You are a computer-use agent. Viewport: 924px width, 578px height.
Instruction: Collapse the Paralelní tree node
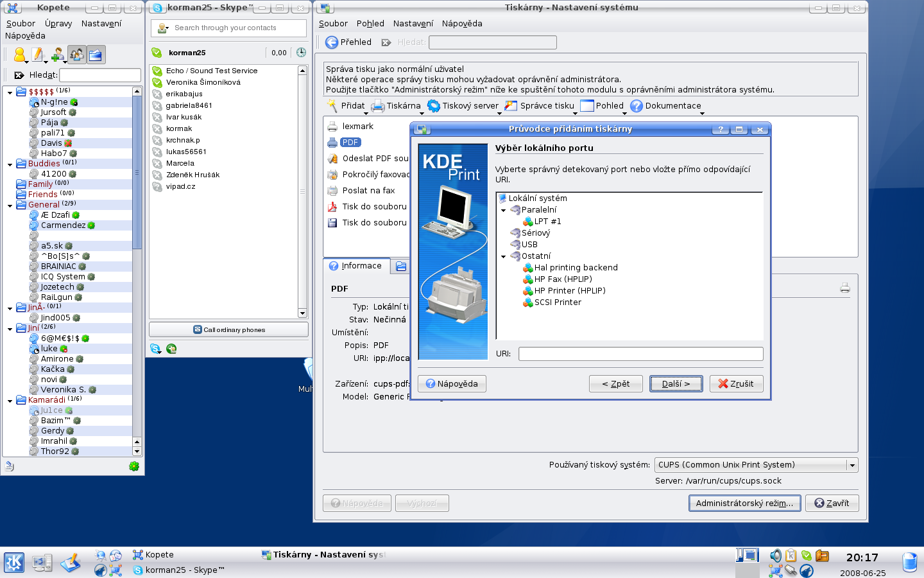click(x=504, y=210)
